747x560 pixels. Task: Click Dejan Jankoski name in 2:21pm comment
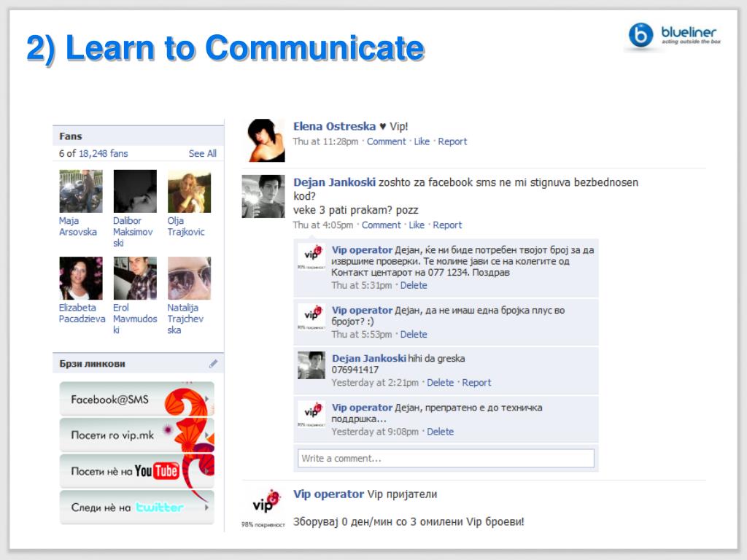click(369, 359)
